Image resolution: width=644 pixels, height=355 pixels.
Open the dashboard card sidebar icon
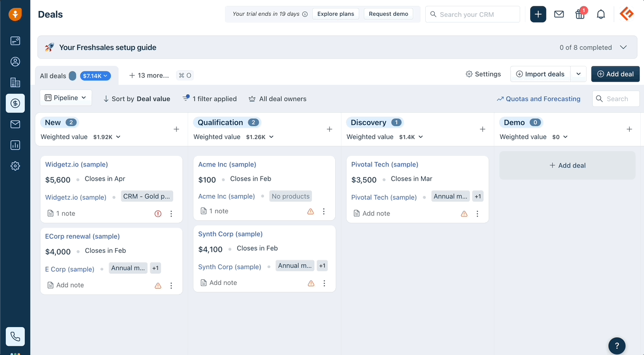point(15,41)
